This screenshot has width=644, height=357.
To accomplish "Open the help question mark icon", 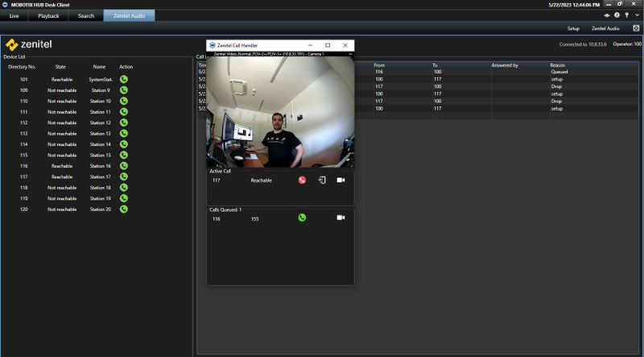I will (617, 15).
